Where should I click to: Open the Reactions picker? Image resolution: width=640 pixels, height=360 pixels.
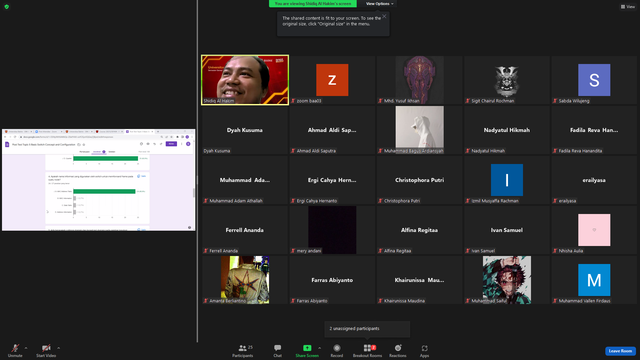click(x=398, y=350)
